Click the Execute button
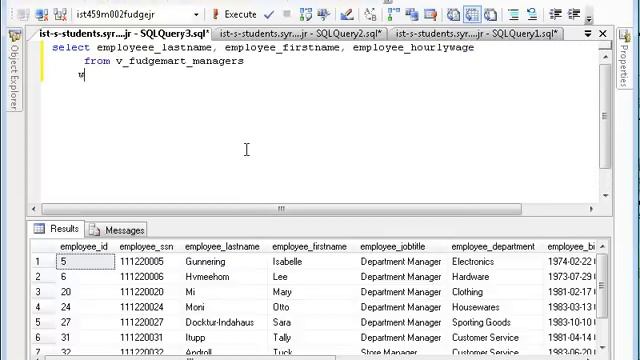This screenshot has width=640, height=360. click(x=234, y=15)
